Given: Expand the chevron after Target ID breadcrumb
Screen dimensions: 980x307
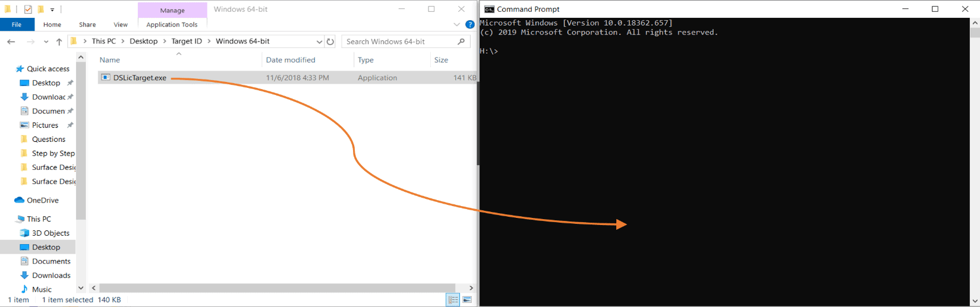Looking at the screenshot, I should [209, 42].
